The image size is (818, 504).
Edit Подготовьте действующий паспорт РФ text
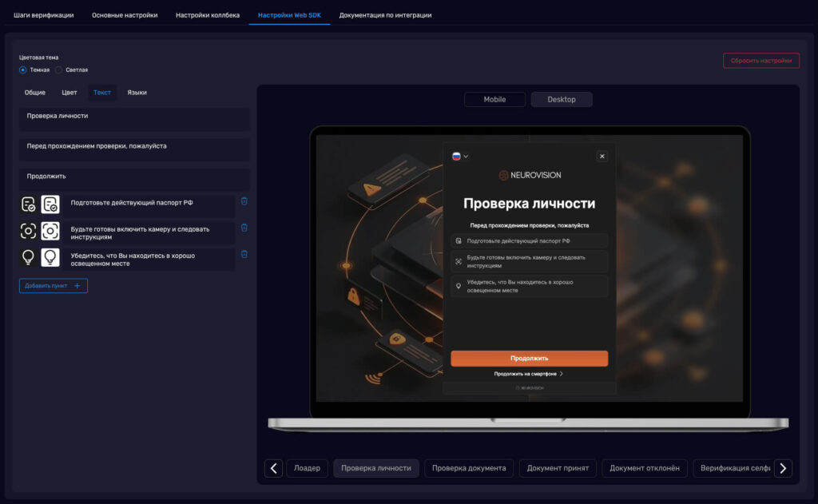[x=149, y=205]
